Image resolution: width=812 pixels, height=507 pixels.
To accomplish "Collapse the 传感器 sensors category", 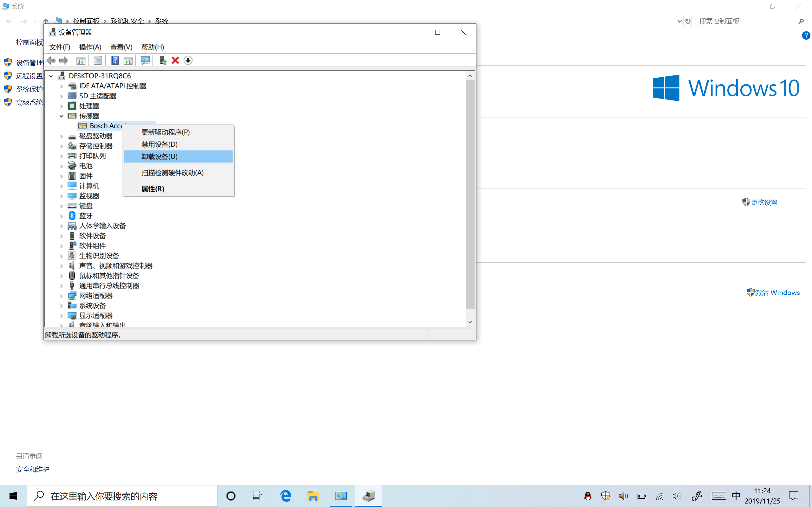I will point(62,116).
